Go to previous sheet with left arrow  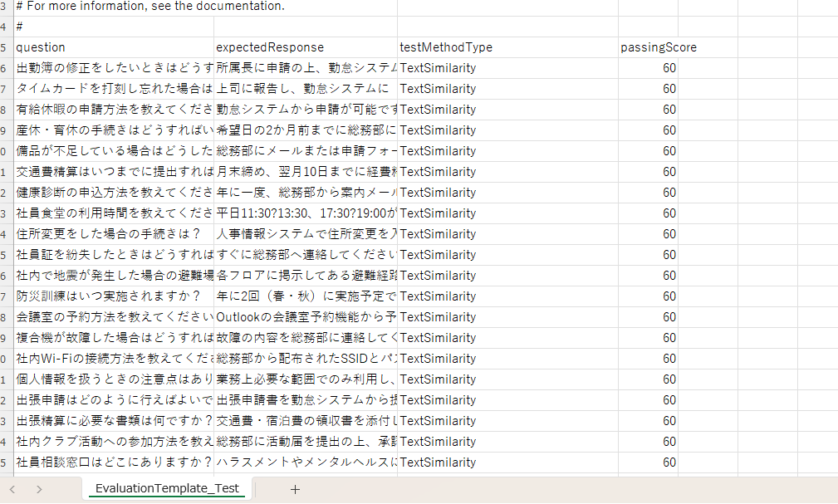point(12,489)
